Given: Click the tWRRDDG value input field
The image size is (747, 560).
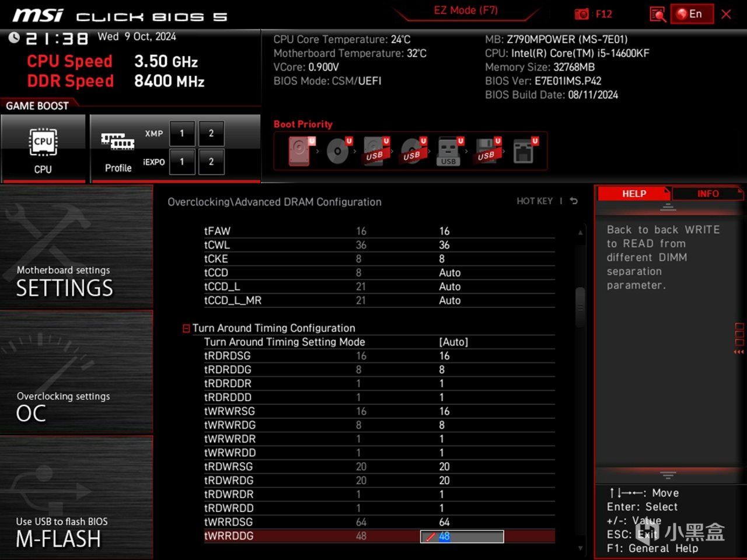Looking at the screenshot, I should 462,537.
